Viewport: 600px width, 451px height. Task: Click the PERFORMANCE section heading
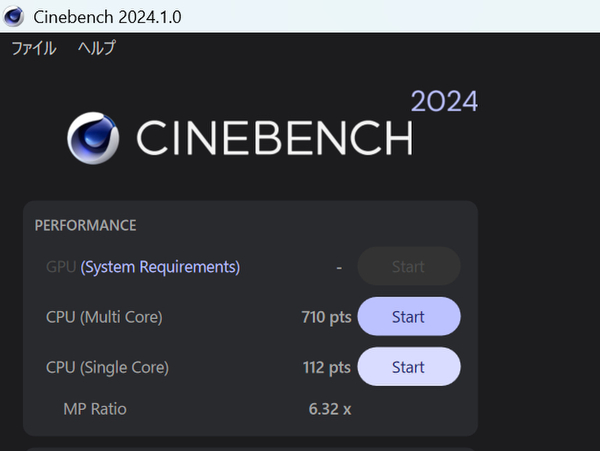85,225
